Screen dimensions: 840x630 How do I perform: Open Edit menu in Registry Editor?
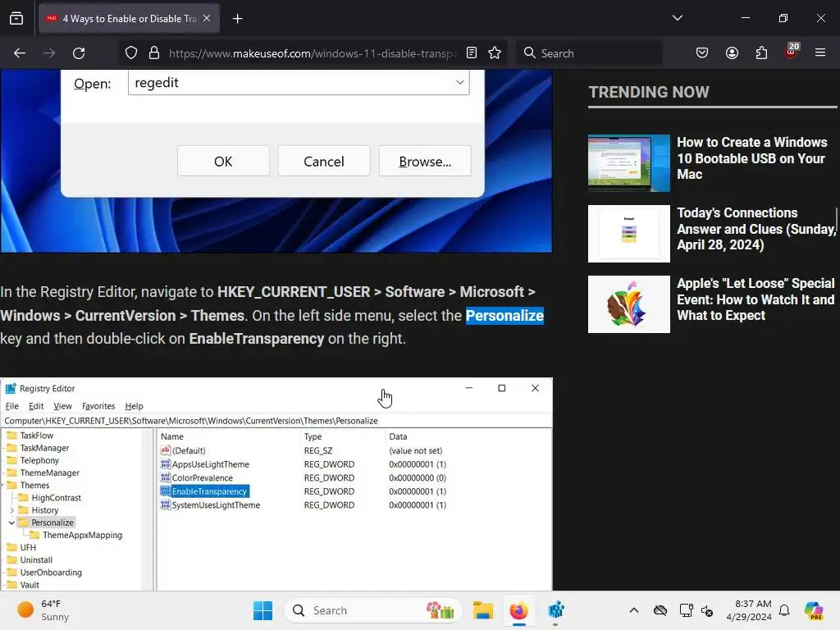(36, 406)
